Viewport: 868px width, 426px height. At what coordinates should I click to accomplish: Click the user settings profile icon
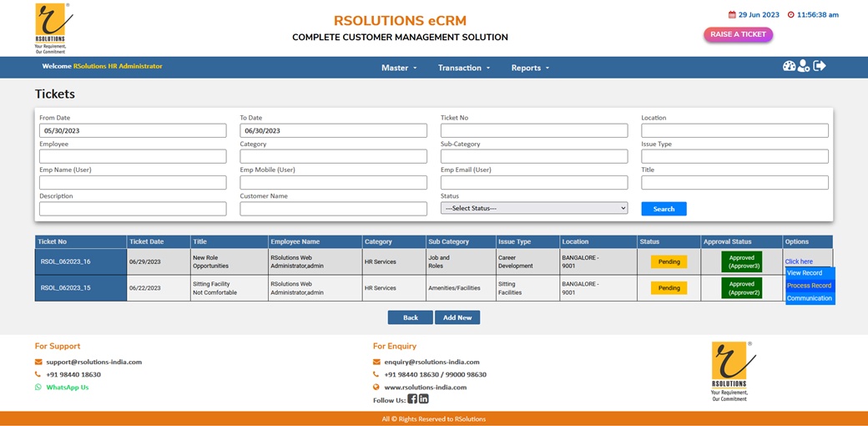804,66
